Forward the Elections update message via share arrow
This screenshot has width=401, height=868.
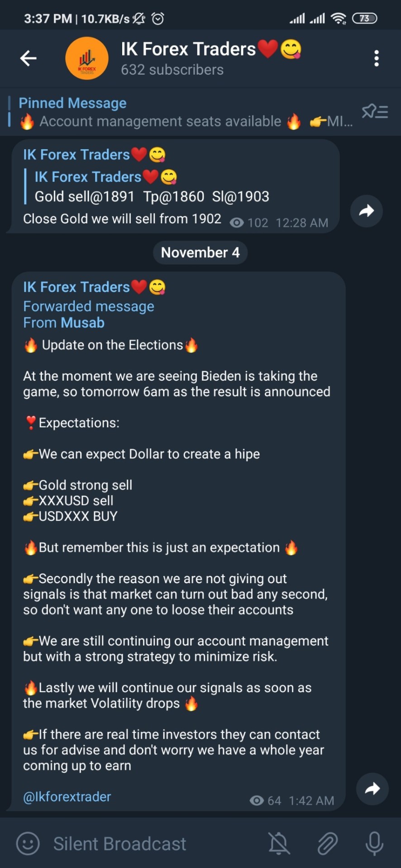click(372, 789)
